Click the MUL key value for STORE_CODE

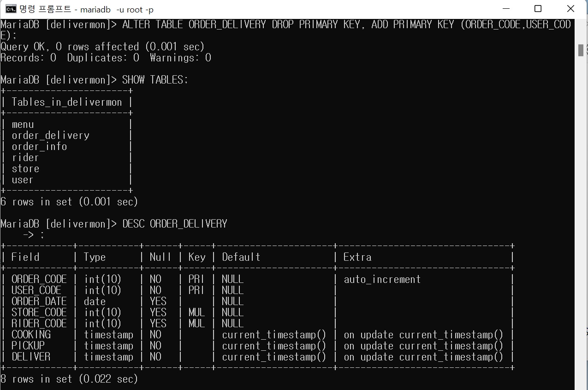pos(197,312)
